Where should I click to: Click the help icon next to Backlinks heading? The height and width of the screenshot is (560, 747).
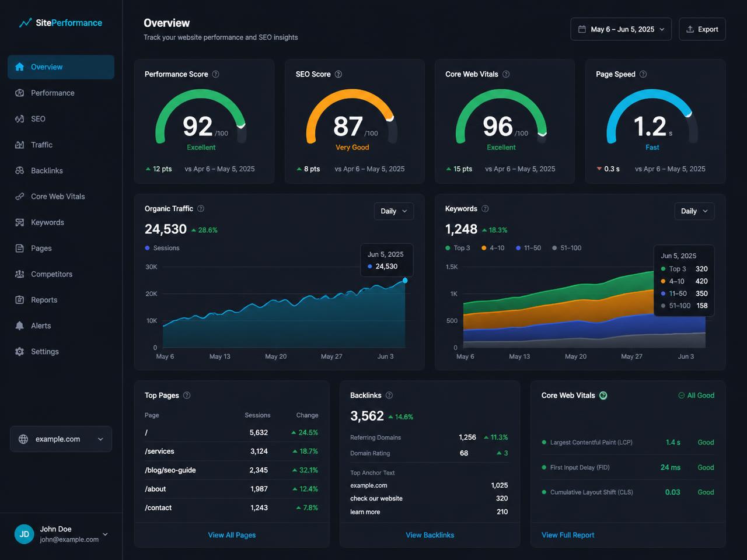pyautogui.click(x=389, y=395)
